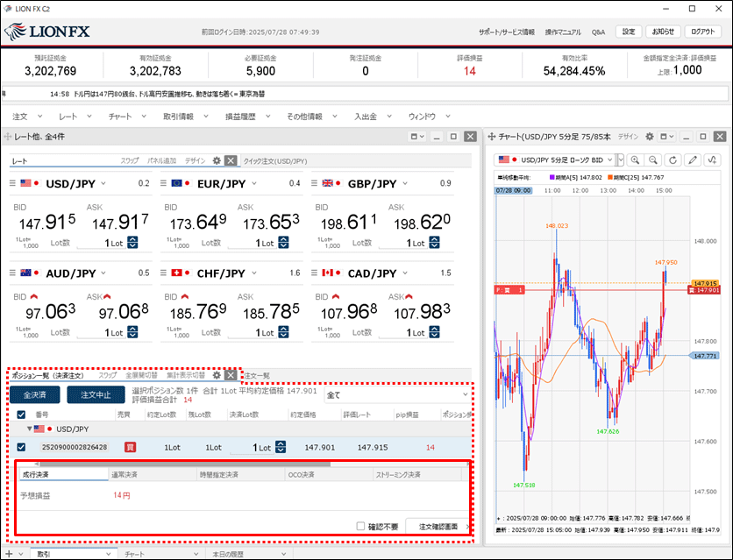Viewport: 733px width, 560px height.
Task: Collapse the USD/JPY position group
Action: (x=30, y=429)
